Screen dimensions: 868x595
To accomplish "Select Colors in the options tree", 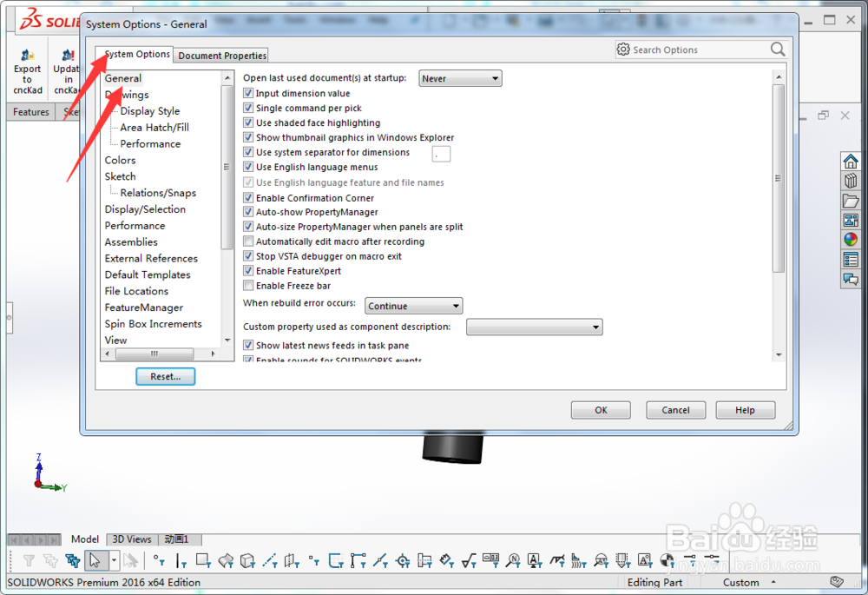I will click(120, 160).
